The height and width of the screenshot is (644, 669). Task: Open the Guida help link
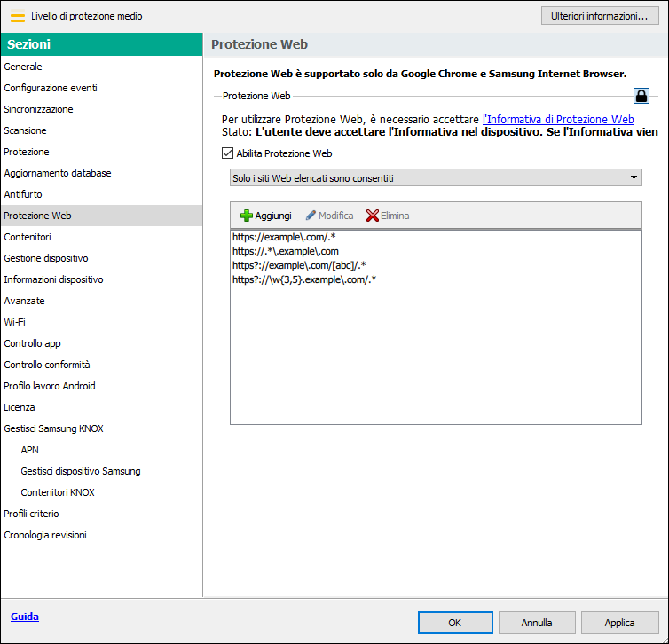click(25, 617)
